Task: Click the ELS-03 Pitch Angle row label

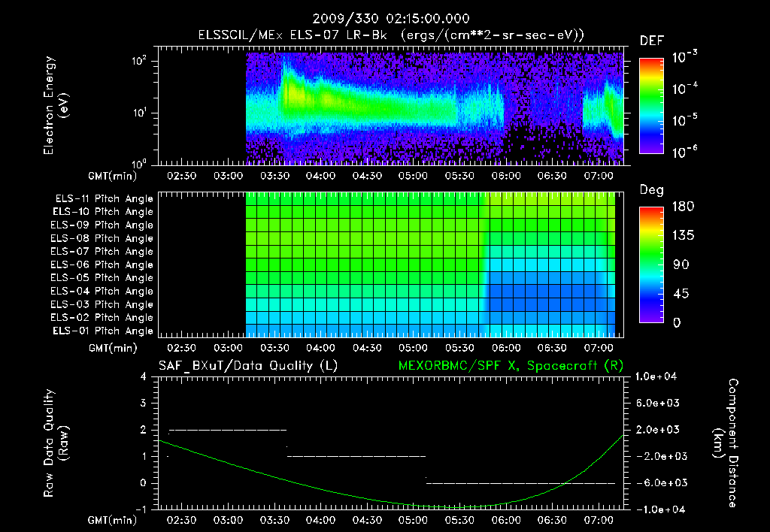Action: pos(102,305)
